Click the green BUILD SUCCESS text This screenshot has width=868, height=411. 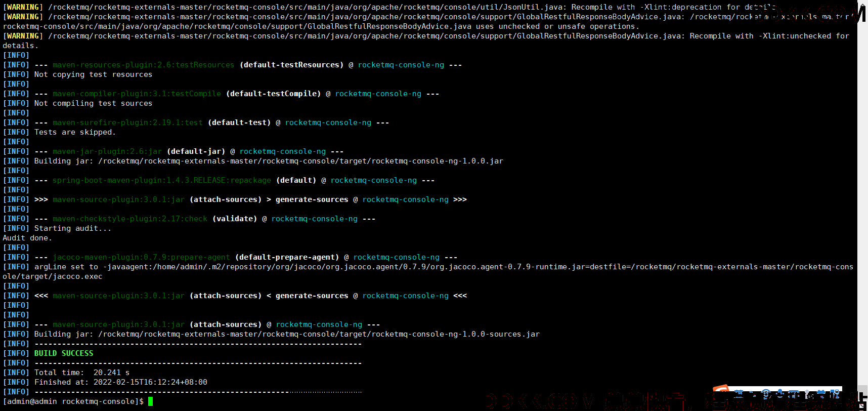pyautogui.click(x=64, y=353)
